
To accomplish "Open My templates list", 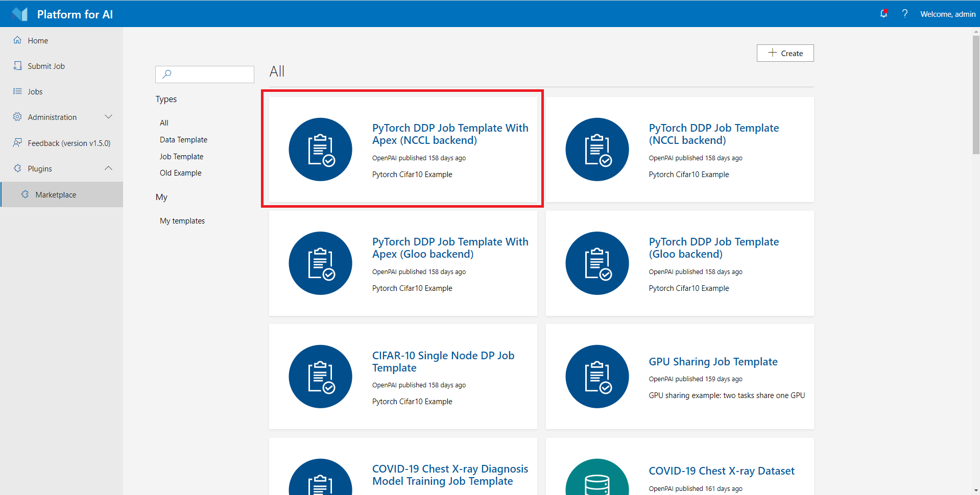I will 182,221.
